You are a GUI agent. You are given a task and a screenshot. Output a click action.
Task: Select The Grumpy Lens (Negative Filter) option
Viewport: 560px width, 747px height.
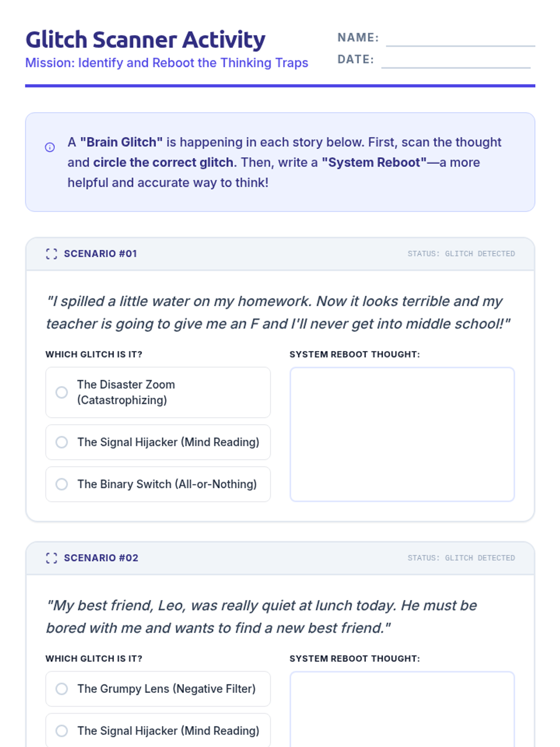(62, 689)
